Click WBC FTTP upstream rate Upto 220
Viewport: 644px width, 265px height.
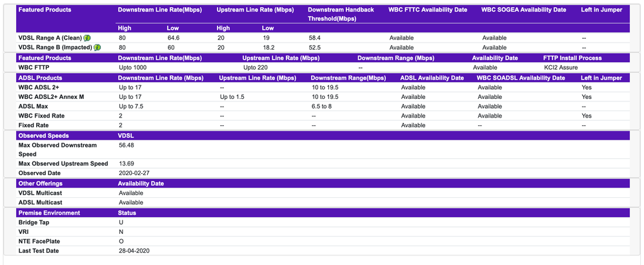coord(256,67)
